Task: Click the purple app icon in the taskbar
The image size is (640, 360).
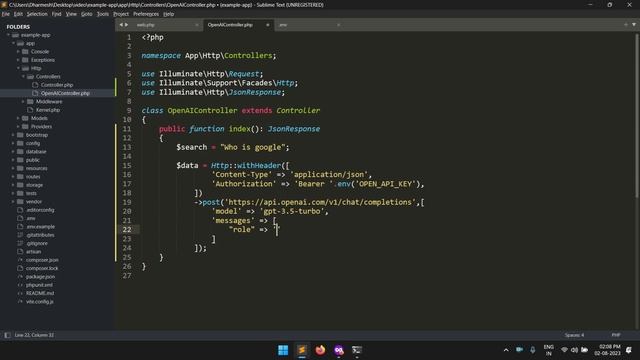Action: [339, 350]
